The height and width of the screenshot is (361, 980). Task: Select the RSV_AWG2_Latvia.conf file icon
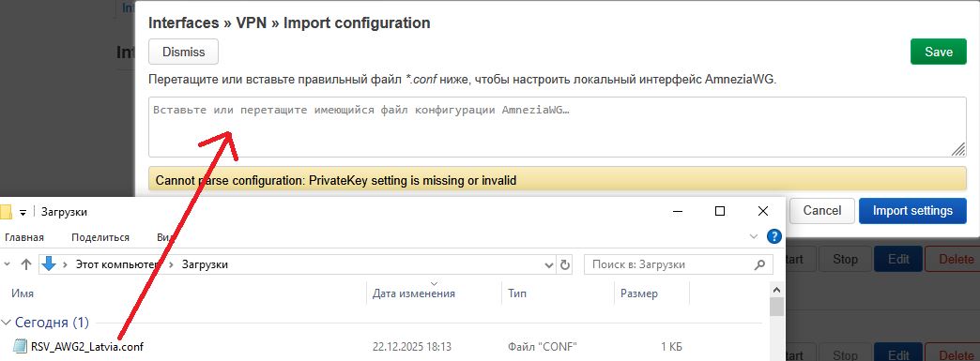tap(21, 346)
